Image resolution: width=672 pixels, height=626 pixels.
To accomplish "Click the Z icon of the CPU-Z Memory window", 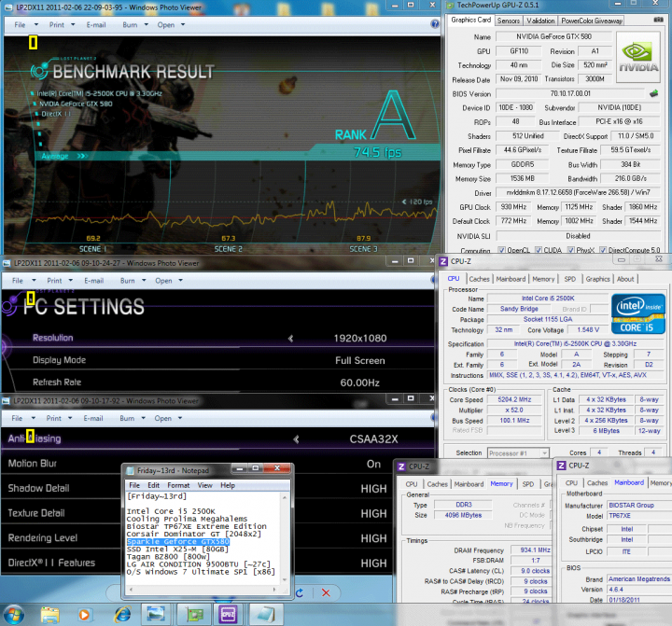I will (x=401, y=466).
